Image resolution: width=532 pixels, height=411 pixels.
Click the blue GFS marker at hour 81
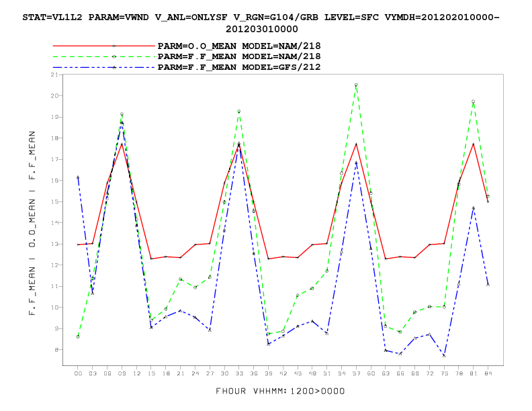(x=474, y=208)
